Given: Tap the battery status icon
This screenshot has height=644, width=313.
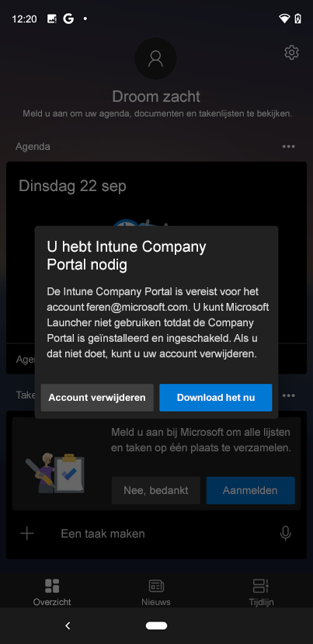Looking at the screenshot, I should point(297,19).
